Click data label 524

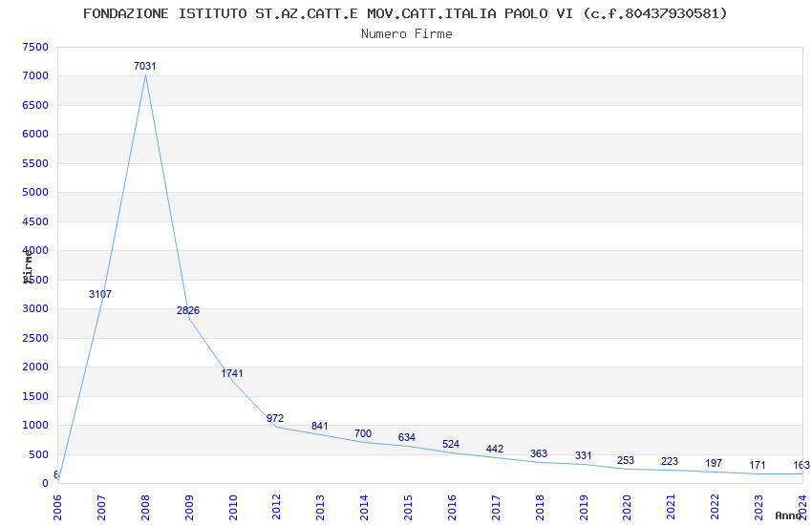click(451, 444)
